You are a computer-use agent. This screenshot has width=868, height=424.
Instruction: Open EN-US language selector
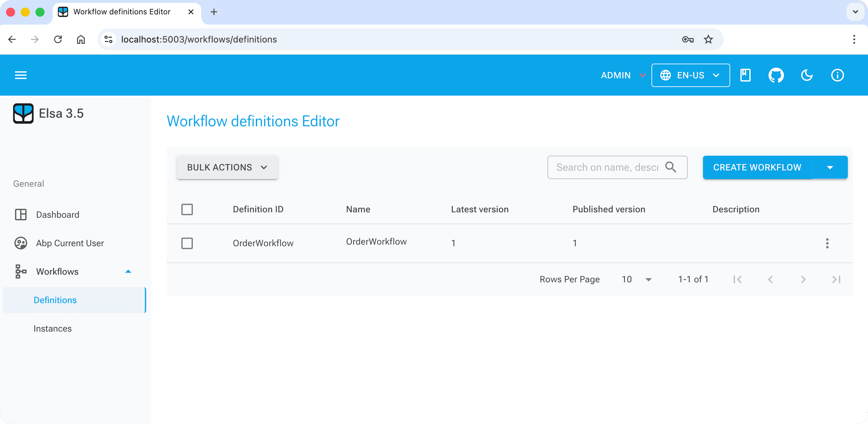690,75
